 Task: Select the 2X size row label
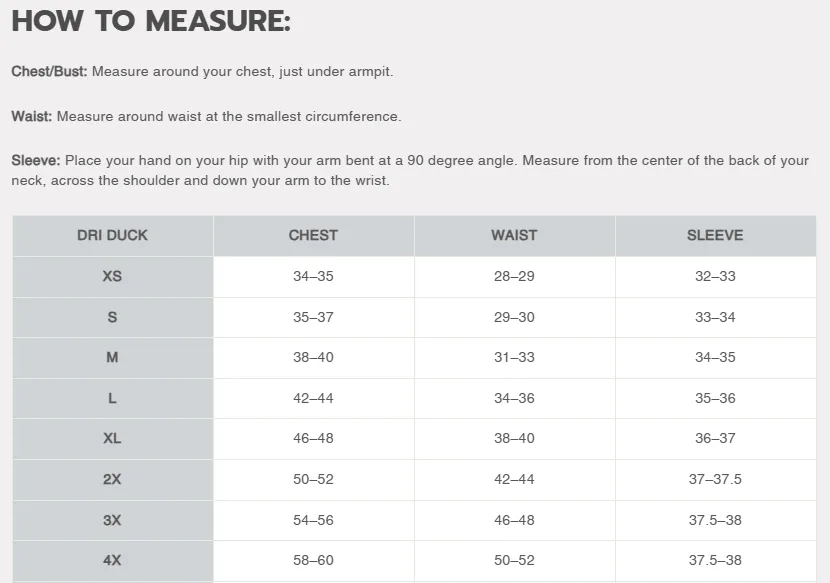pyautogui.click(x=112, y=479)
